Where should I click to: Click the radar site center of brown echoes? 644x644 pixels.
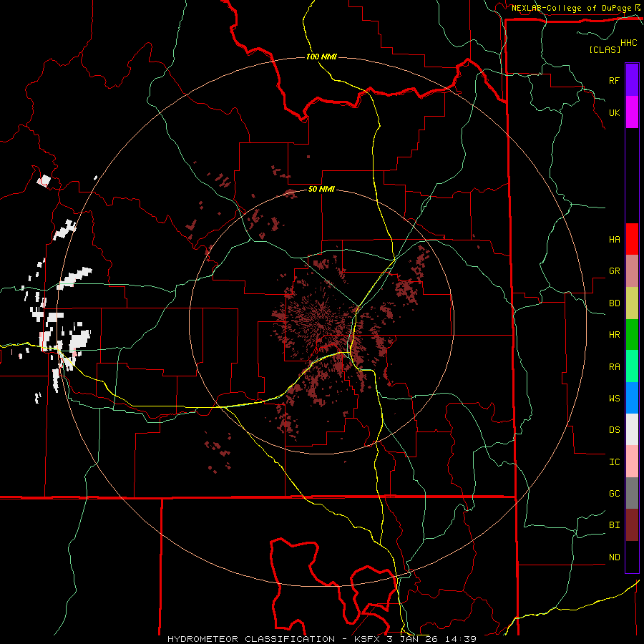[x=321, y=322]
